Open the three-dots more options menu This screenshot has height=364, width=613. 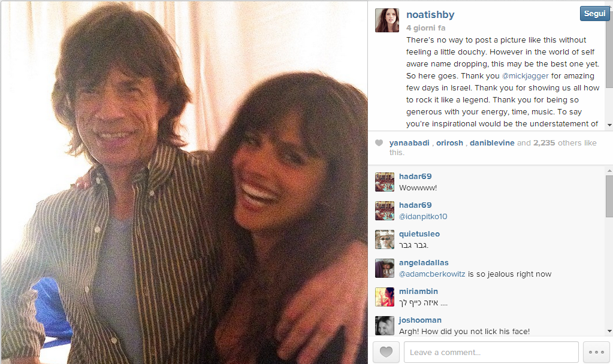tap(596, 352)
